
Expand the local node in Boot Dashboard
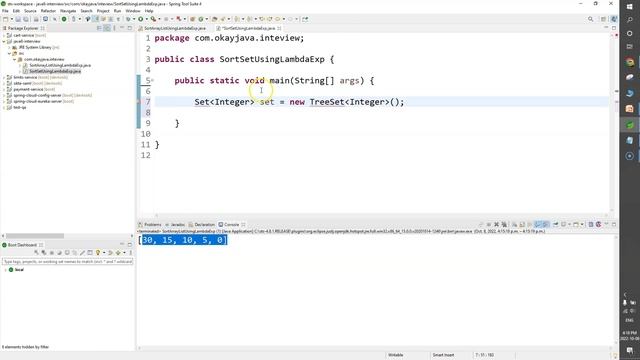pos(5,270)
